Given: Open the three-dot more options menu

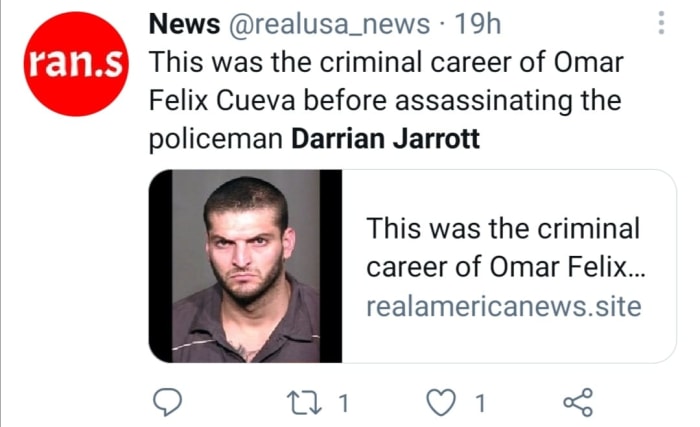Looking at the screenshot, I should [661, 23].
